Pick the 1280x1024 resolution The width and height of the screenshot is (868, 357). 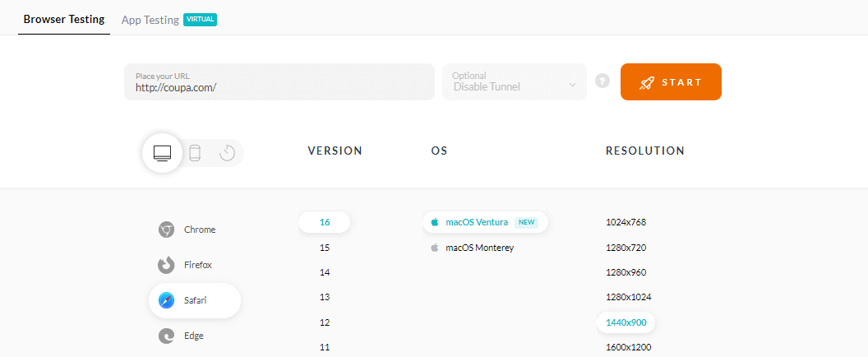[x=628, y=297]
